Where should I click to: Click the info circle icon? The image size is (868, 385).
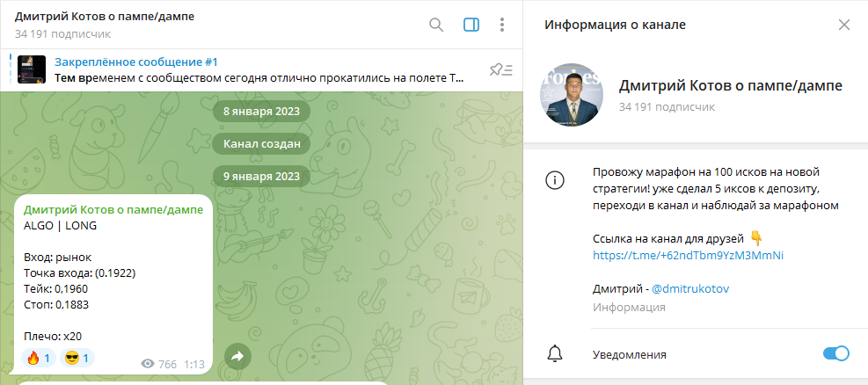click(x=555, y=181)
